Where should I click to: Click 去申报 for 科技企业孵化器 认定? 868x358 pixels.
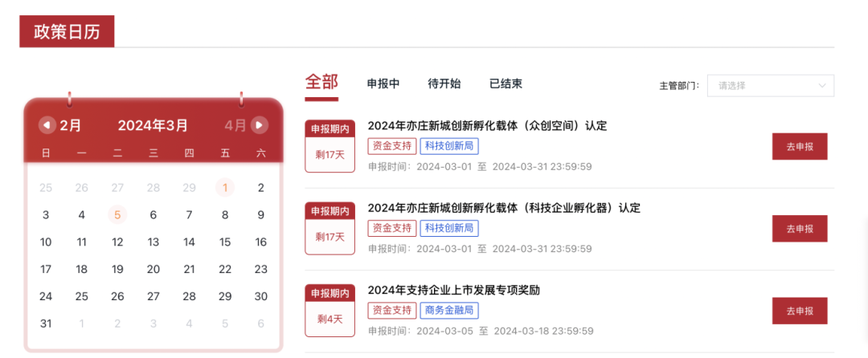(x=800, y=229)
